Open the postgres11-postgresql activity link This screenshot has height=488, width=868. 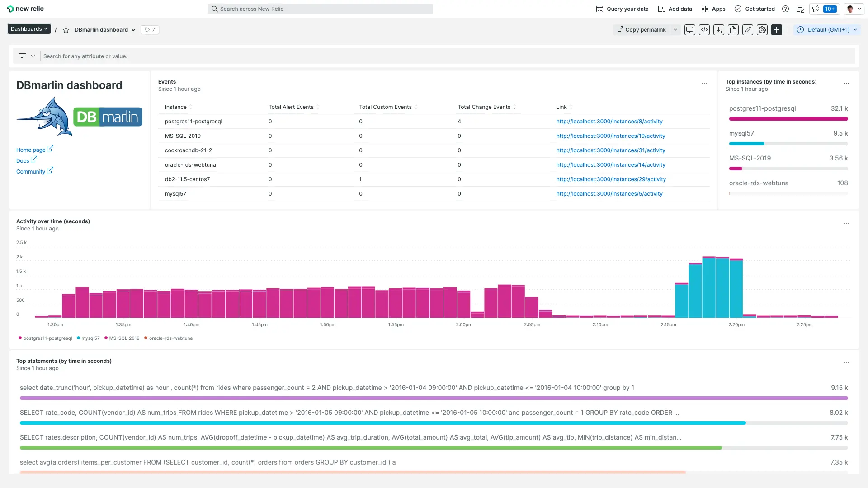[x=609, y=121]
